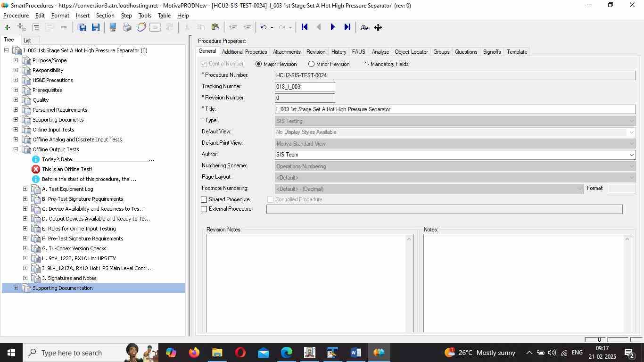Open Firefox from the taskbar
The width and height of the screenshot is (644, 362).
pyautogui.click(x=194, y=353)
